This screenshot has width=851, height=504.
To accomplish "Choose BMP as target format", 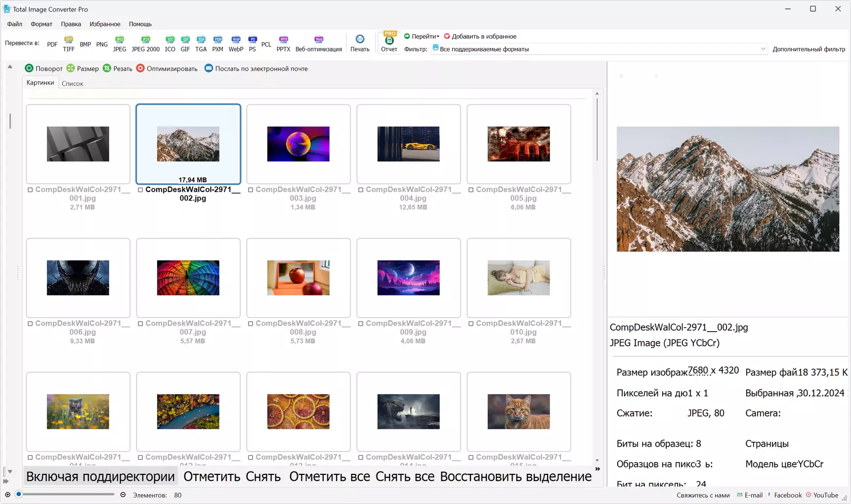I will pyautogui.click(x=85, y=44).
